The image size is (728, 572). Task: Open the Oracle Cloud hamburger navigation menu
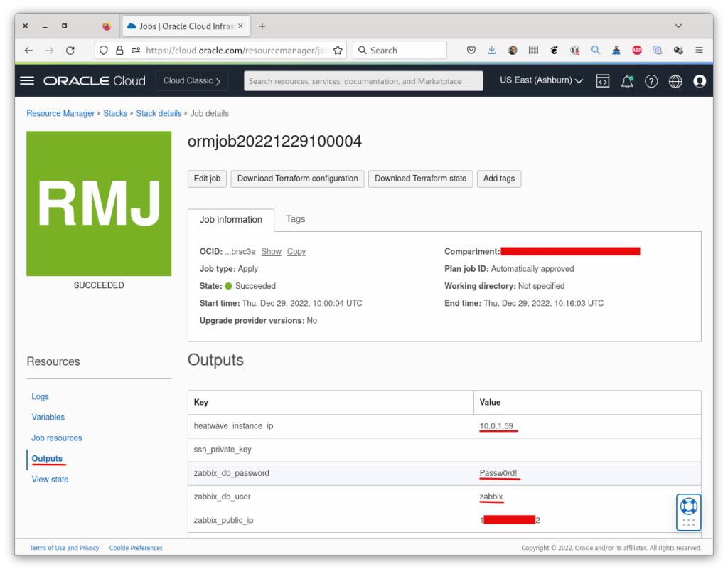27,81
